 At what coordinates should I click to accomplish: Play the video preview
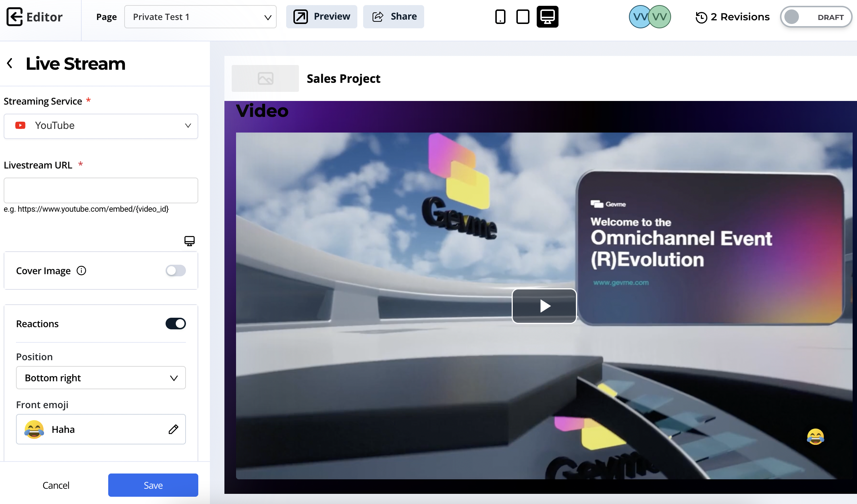[x=544, y=306]
